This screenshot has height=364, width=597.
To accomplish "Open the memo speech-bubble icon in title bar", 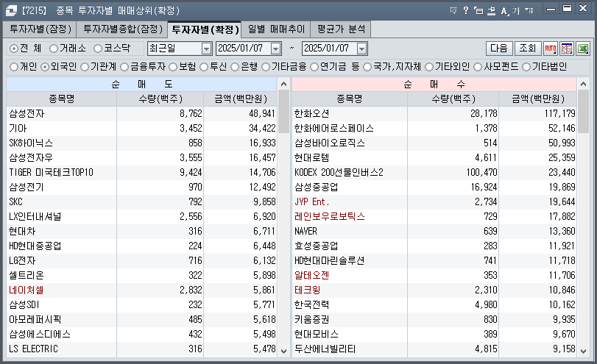I will click(x=453, y=10).
